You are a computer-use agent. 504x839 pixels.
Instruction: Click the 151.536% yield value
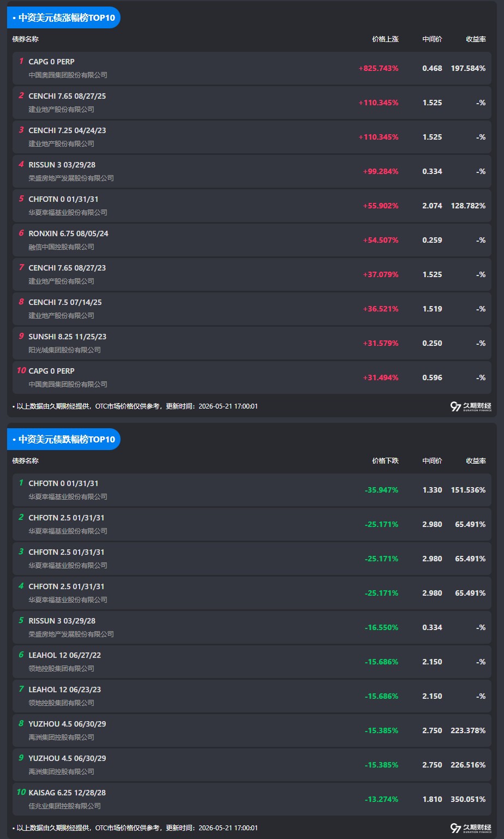[x=468, y=490]
